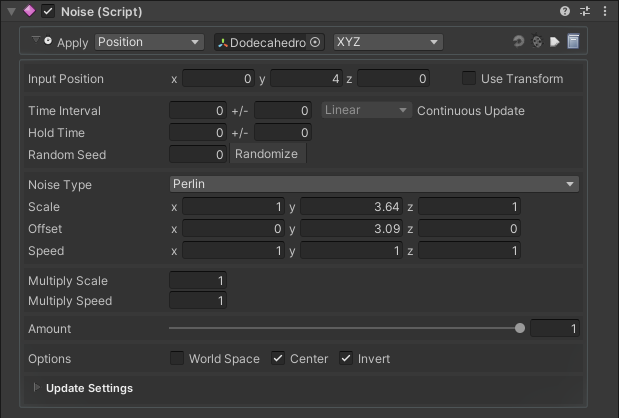Click the white tag label icon
The height and width of the screenshot is (418, 619).
tap(555, 41)
